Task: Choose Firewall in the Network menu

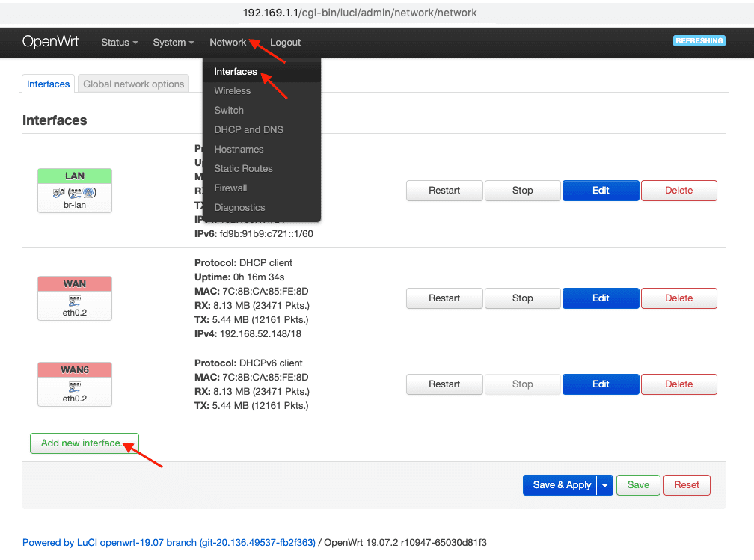Action: click(230, 188)
